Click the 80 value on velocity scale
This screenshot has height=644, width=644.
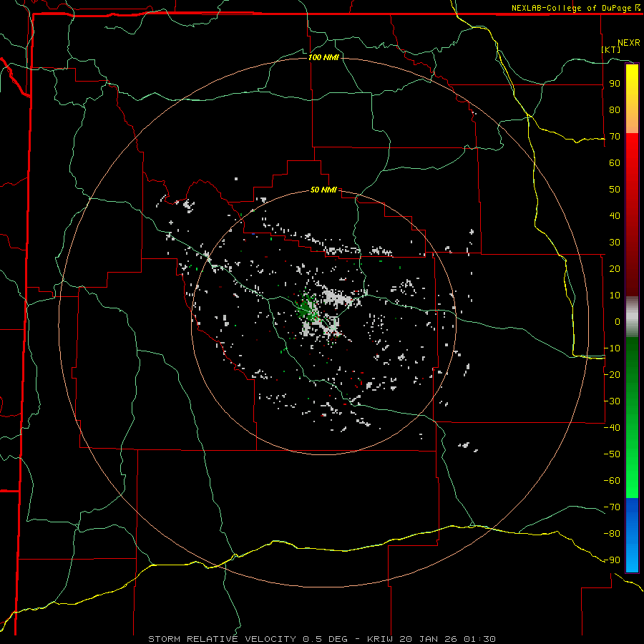pyautogui.click(x=615, y=110)
